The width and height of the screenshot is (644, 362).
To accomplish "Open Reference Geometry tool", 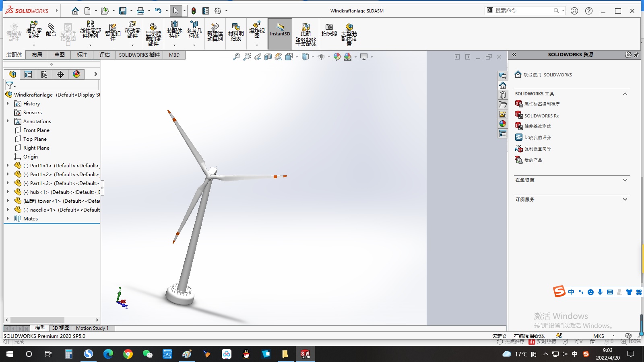I will click(194, 31).
